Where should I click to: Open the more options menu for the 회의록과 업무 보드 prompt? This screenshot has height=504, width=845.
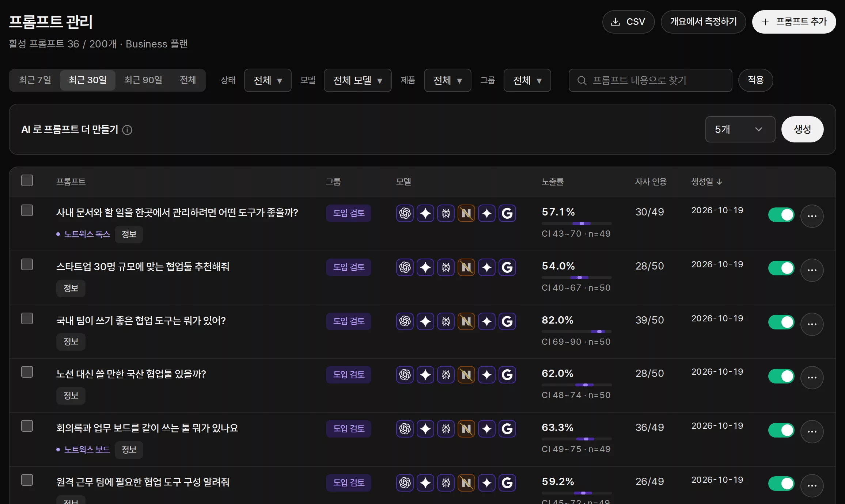click(812, 431)
